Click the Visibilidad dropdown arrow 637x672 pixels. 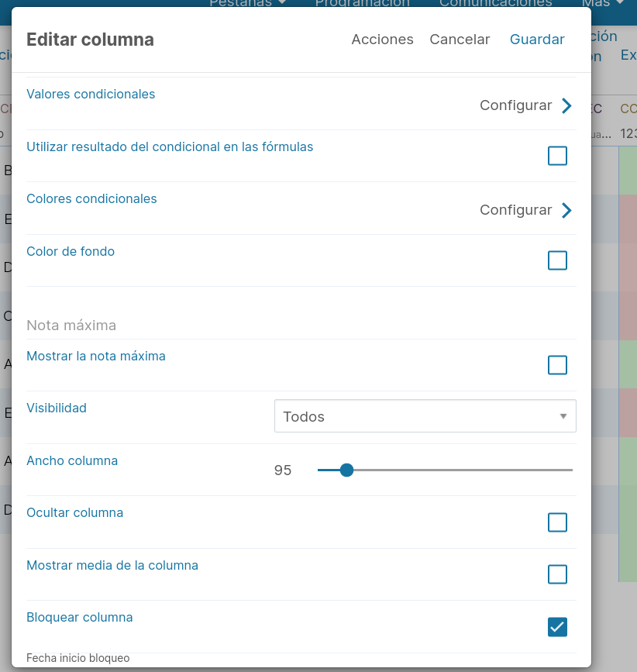pyautogui.click(x=563, y=416)
